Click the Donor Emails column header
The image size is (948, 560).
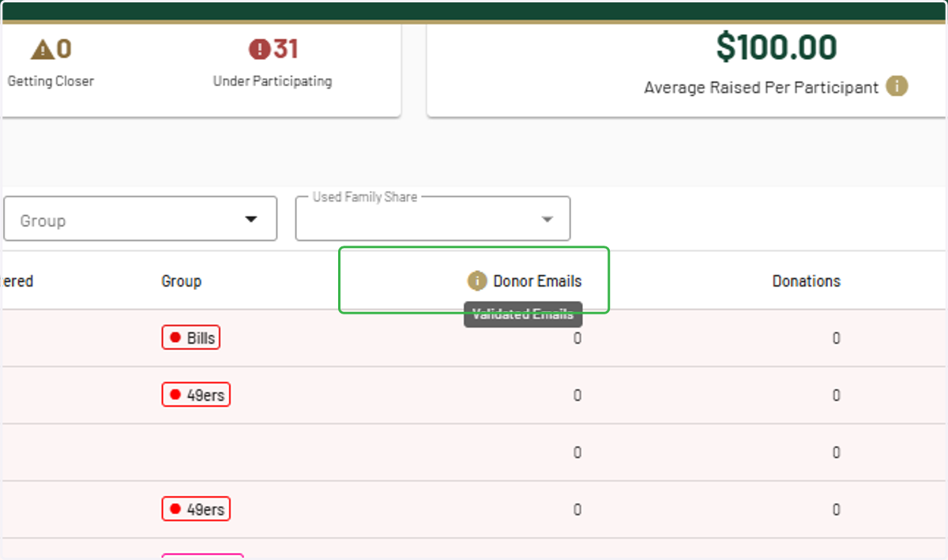(x=537, y=281)
